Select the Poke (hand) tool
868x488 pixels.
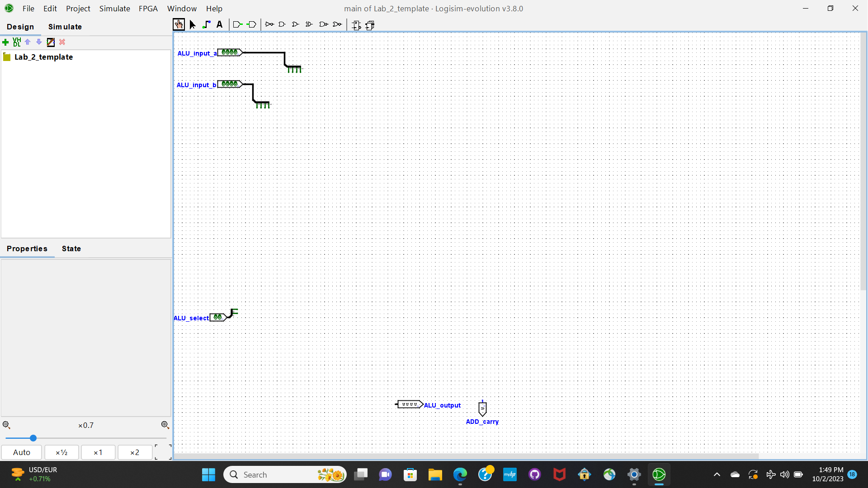(x=179, y=24)
